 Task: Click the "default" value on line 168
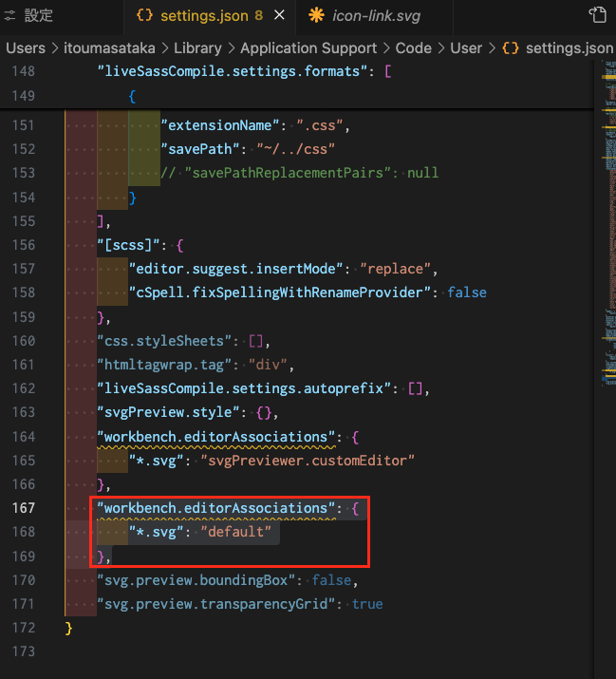click(x=236, y=532)
